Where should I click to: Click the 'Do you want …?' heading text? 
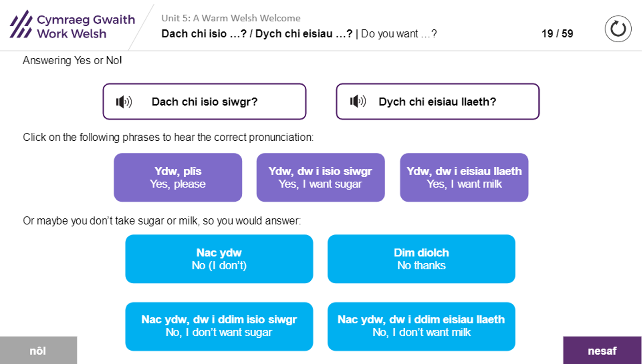tap(399, 34)
